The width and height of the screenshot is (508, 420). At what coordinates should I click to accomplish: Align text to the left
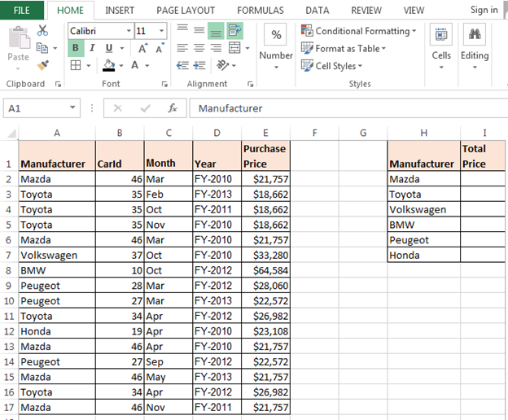coord(182,48)
